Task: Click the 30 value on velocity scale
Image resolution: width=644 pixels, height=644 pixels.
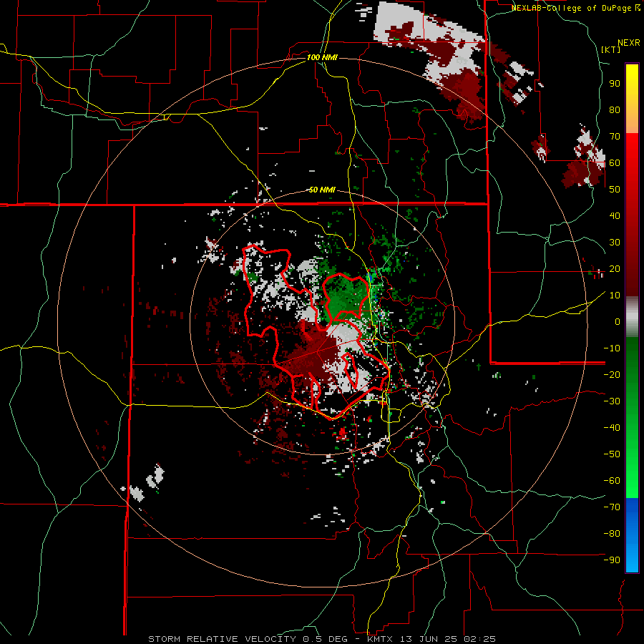Action: pos(615,243)
